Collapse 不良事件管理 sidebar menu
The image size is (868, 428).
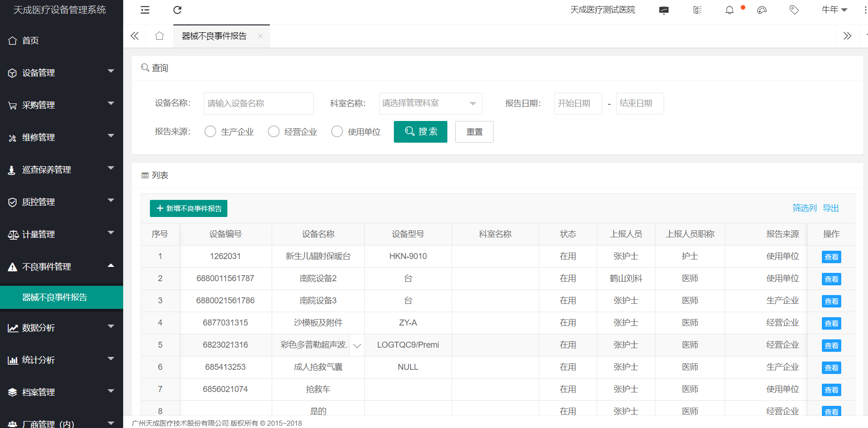tap(61, 267)
